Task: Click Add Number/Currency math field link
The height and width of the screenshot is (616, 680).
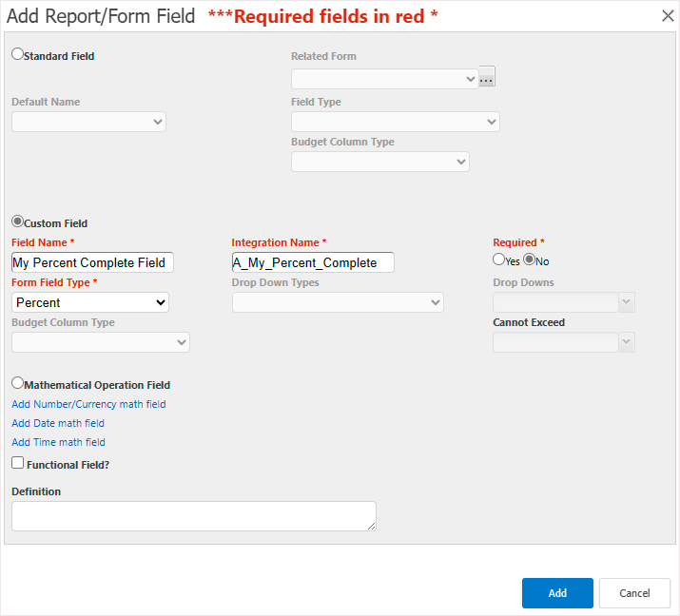Action: click(88, 404)
